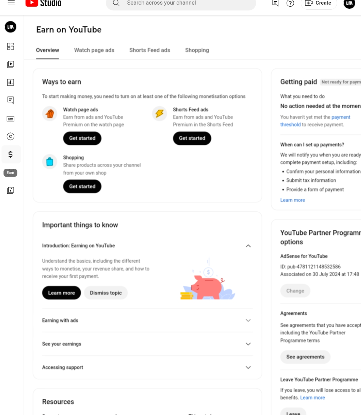
Task: Click the icon left of the Help icon
Action: coord(275,3)
